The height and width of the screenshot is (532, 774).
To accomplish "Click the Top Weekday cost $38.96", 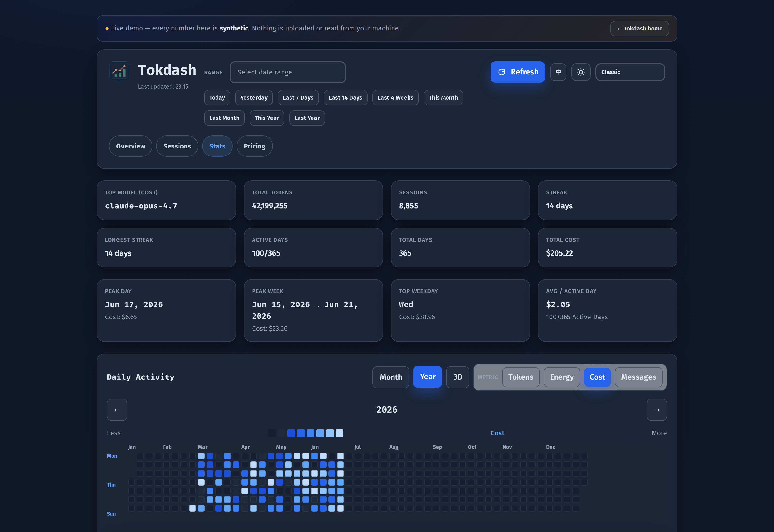I will point(417,317).
